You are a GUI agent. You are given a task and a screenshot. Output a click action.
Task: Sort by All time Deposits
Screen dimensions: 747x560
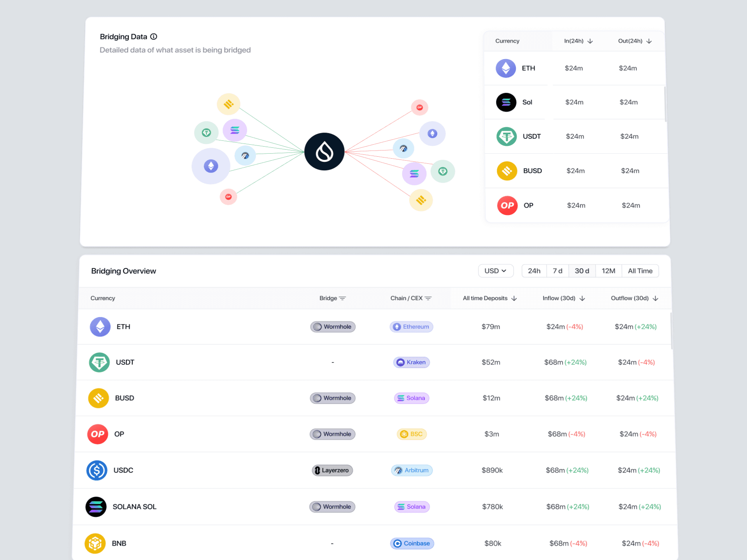(x=514, y=298)
